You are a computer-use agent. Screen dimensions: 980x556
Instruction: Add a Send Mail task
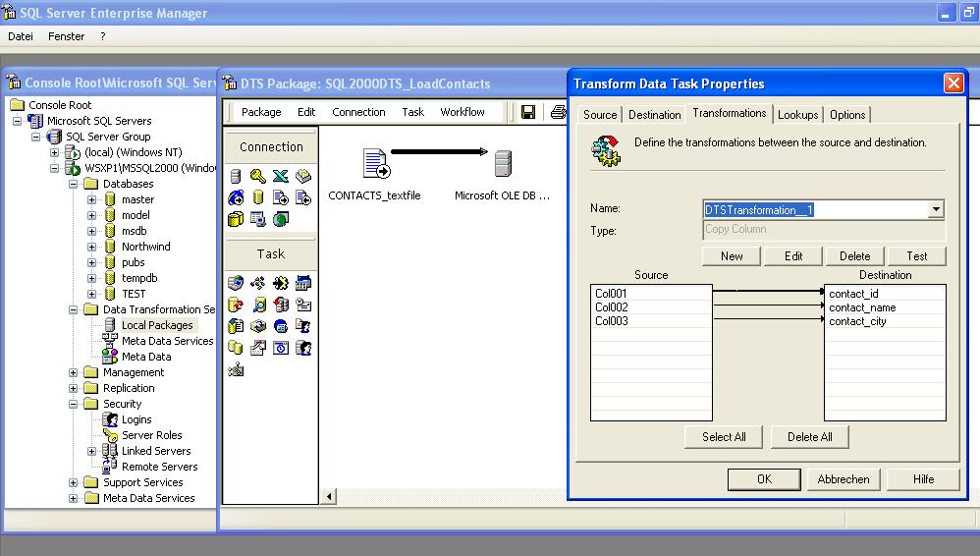point(303,305)
